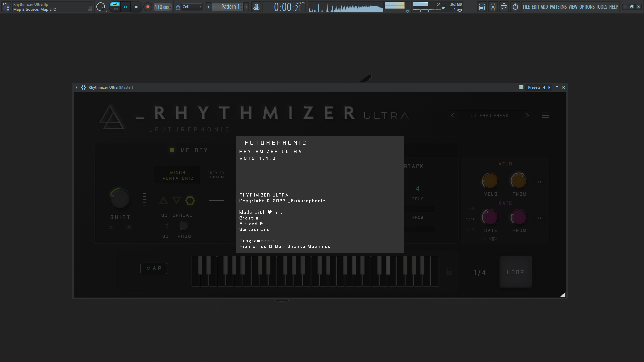
Task: Open the playlist view icon
Action: click(x=482, y=7)
